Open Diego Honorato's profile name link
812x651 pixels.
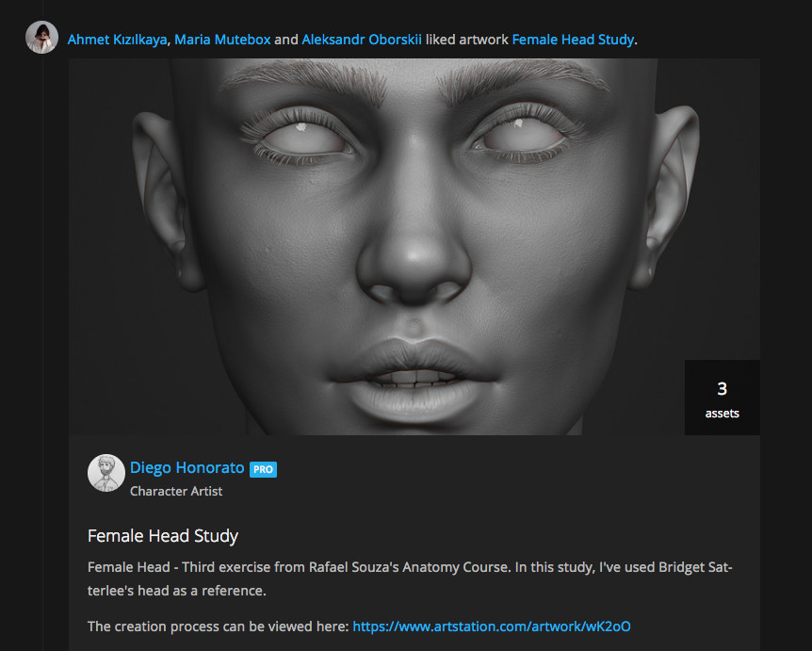tap(187, 467)
